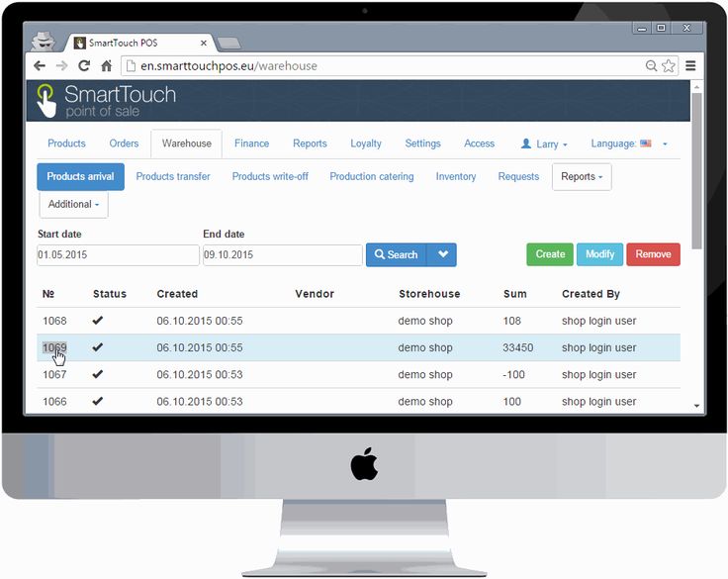
Task: Select the Warehouse main tab
Action: coord(187,144)
